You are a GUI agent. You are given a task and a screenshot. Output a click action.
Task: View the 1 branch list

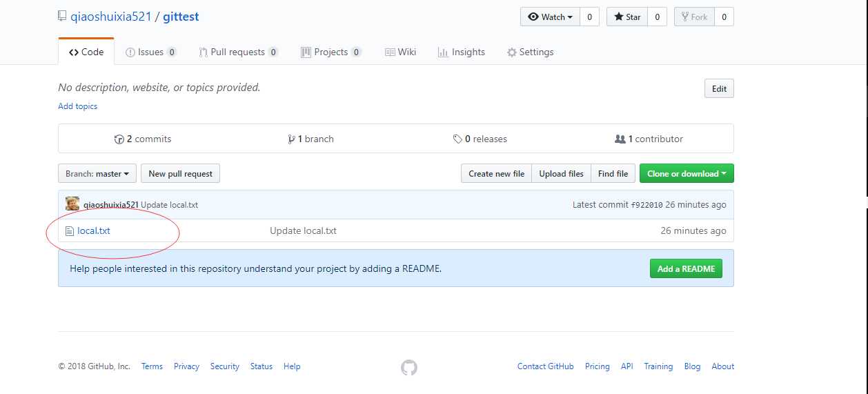[311, 139]
